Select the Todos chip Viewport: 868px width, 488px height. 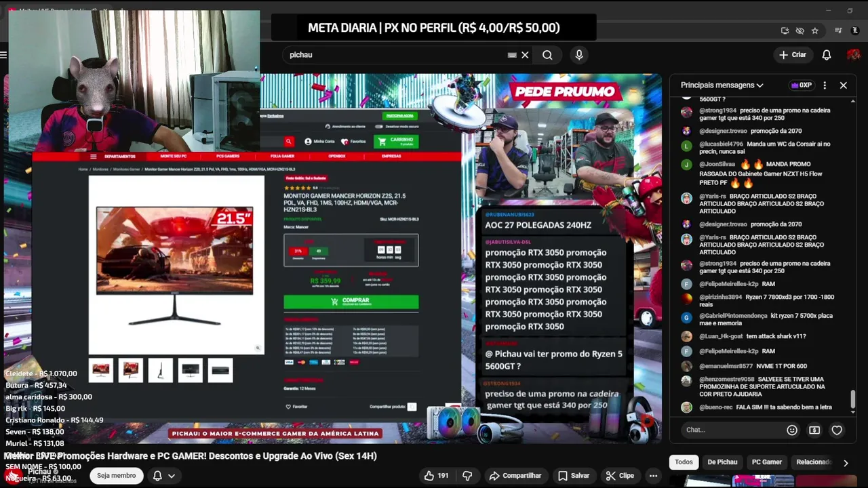(x=684, y=462)
